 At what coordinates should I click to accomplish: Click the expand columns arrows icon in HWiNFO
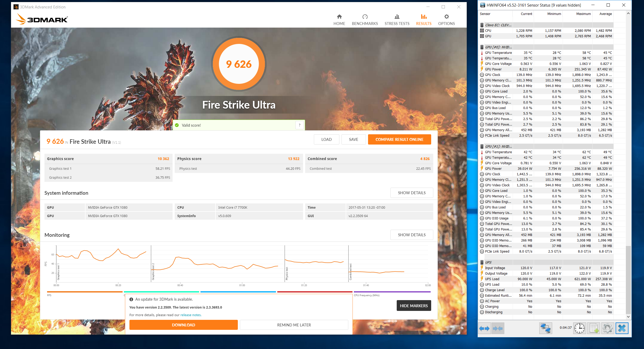click(x=484, y=328)
